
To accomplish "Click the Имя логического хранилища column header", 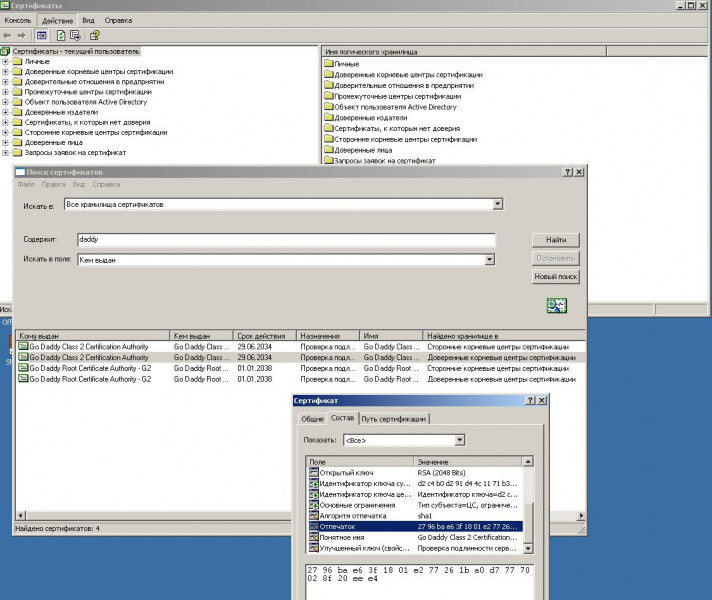I will [464, 52].
